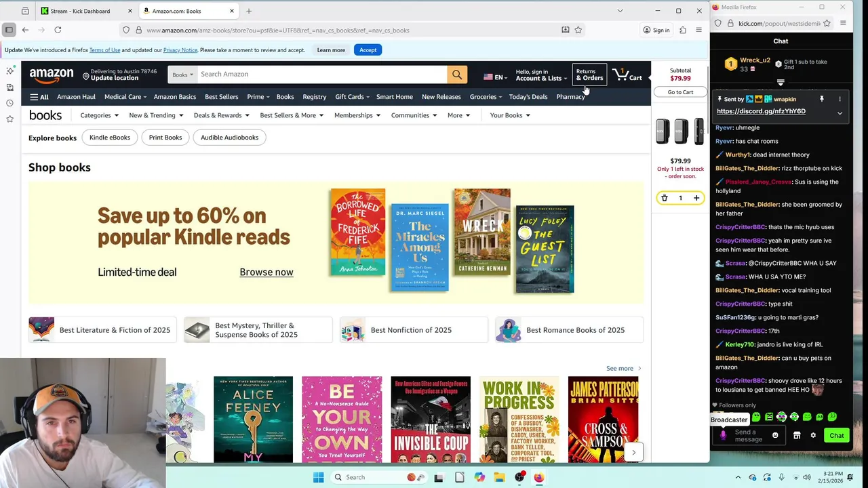The image size is (868, 488).
Task: Expand the Memberships dropdown
Action: (357, 115)
